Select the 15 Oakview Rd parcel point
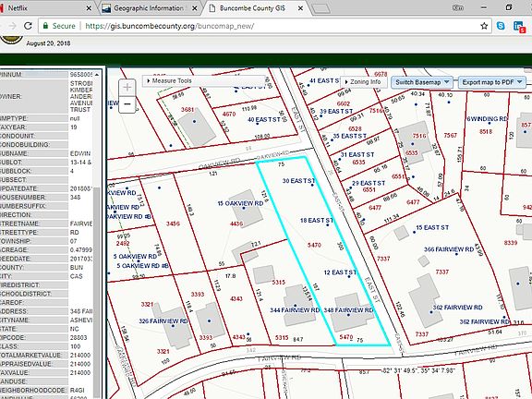The width and height of the screenshot is (532, 399). (x=244, y=208)
